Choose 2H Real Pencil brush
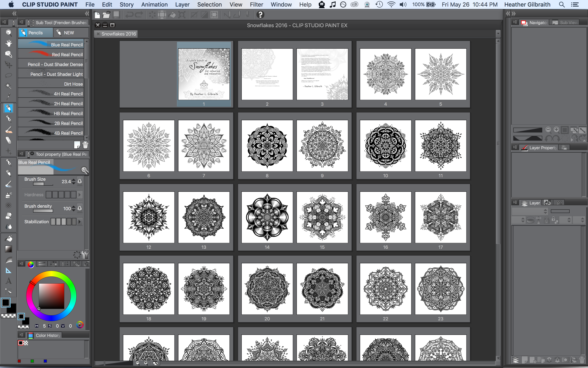The height and width of the screenshot is (368, 588). [51, 104]
